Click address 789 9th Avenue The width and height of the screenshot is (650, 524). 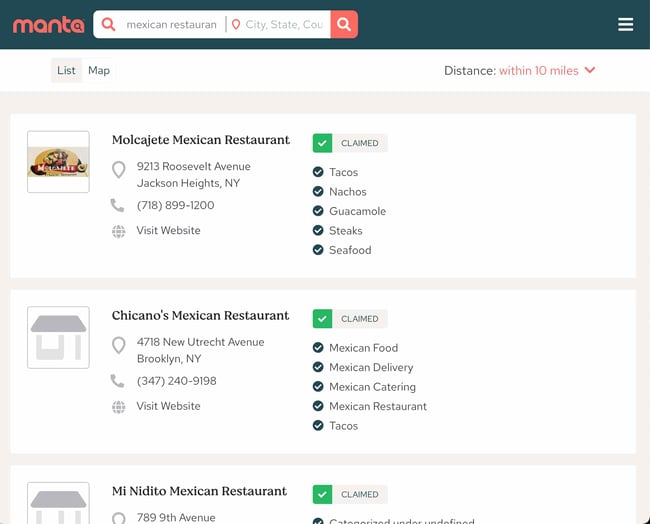(176, 517)
